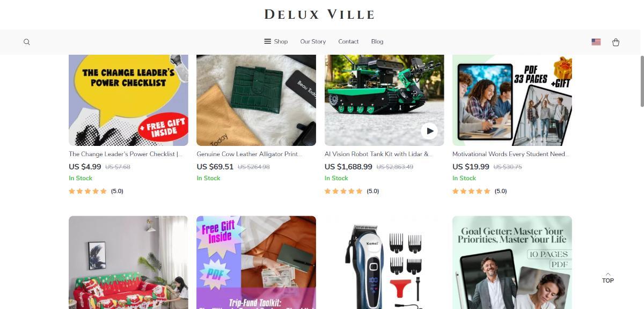644x309 pixels.
Task: Open Motivational Words Every Student Need link
Action: [x=510, y=154]
